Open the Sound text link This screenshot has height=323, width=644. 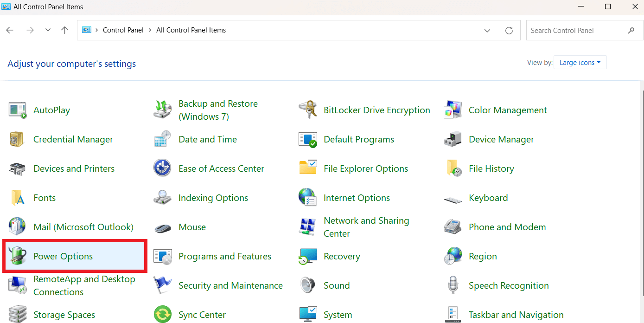[x=337, y=285]
